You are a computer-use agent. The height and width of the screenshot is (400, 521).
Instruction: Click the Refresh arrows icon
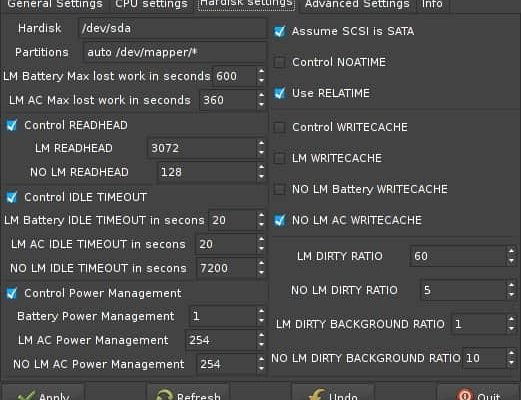164,395
